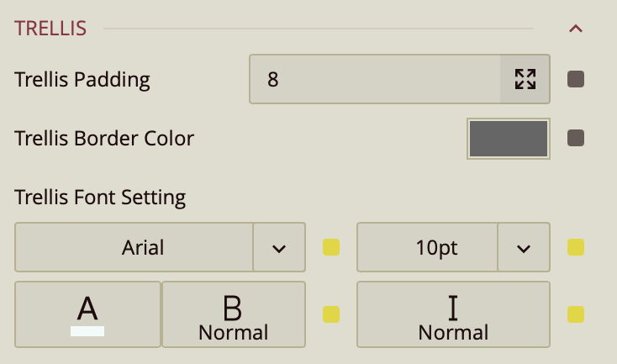Click the yellow indicator beside the bold button

(331, 314)
